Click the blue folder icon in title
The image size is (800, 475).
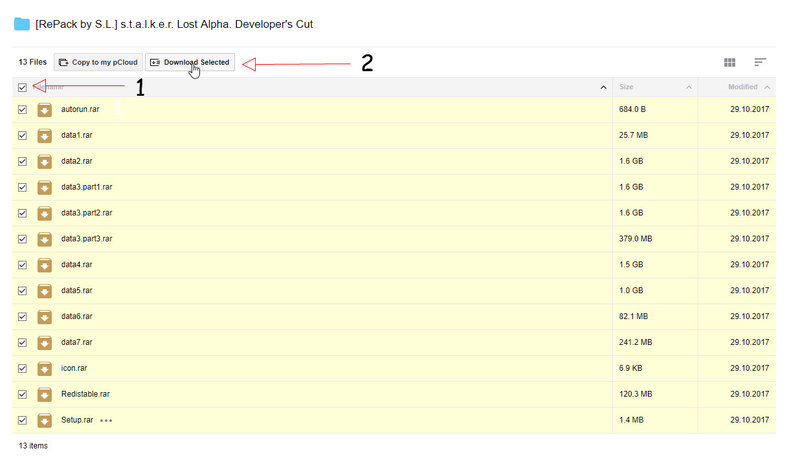pyautogui.click(x=21, y=24)
